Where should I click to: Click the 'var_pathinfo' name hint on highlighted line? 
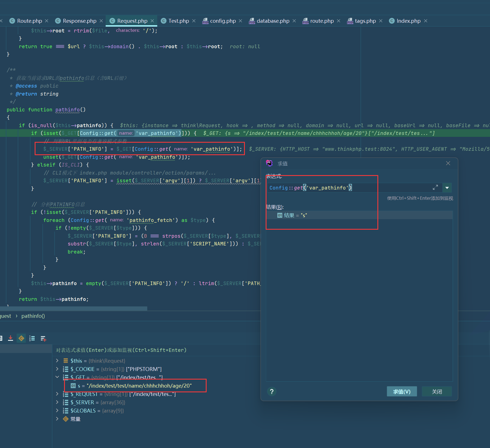point(126,133)
